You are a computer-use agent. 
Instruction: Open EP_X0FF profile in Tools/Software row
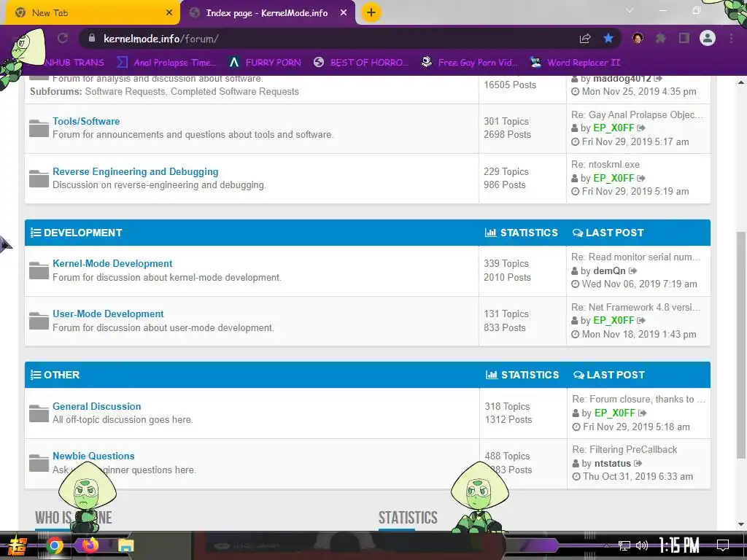pyautogui.click(x=614, y=128)
